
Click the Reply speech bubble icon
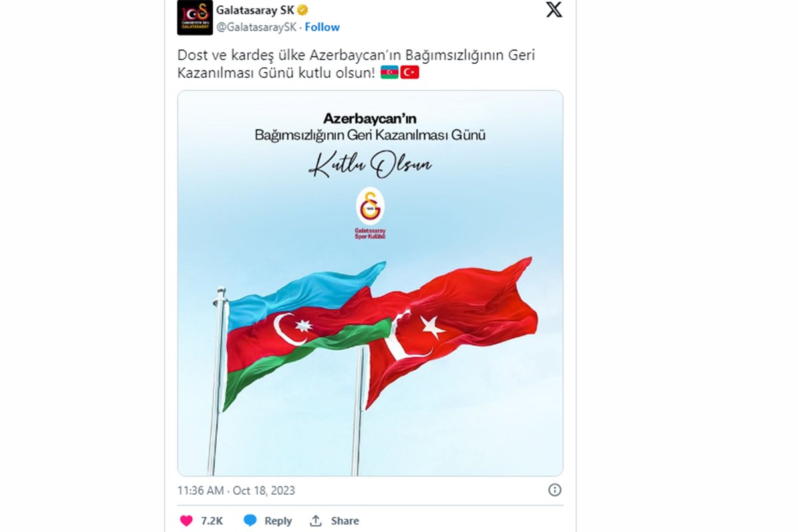pyautogui.click(x=250, y=521)
